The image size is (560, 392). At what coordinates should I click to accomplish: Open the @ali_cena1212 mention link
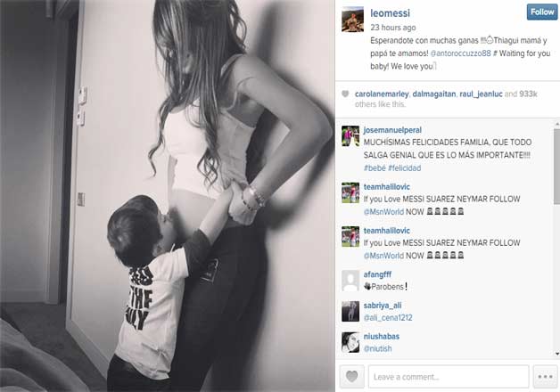(388, 318)
